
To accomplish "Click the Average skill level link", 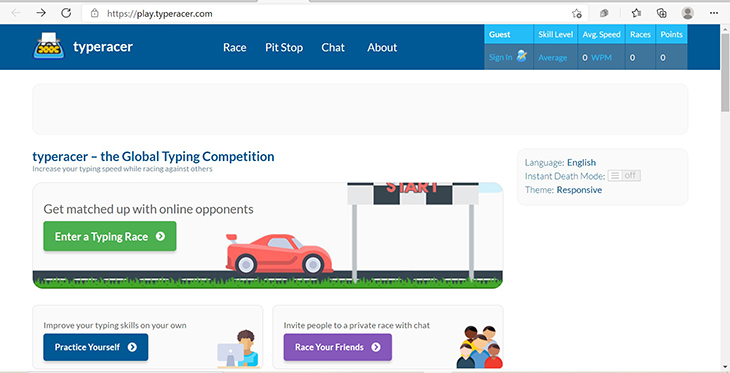I will click(x=553, y=58).
